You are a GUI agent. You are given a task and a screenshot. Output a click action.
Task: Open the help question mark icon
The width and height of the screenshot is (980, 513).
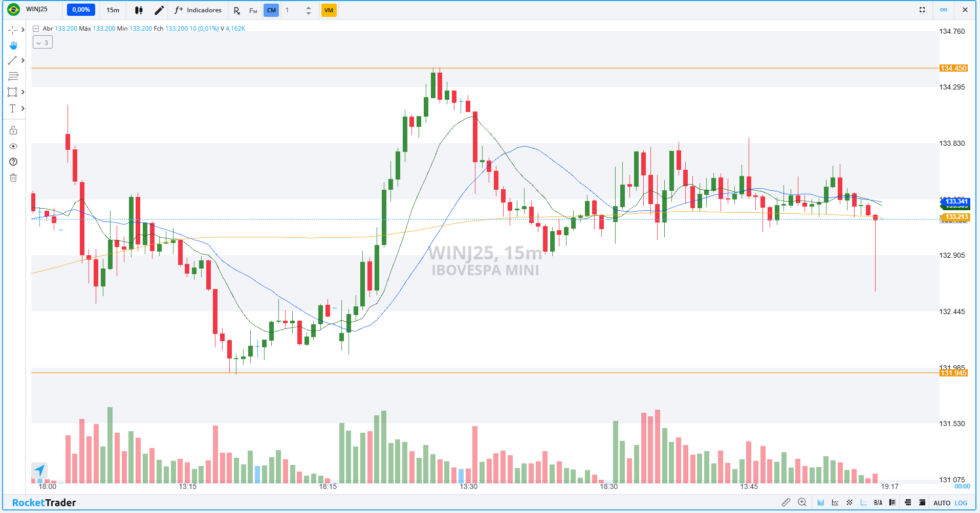[13, 162]
